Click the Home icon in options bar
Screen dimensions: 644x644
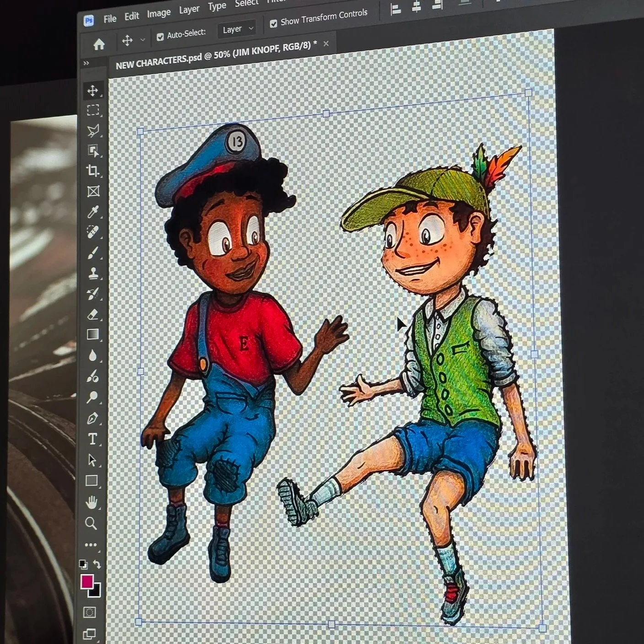click(x=99, y=44)
